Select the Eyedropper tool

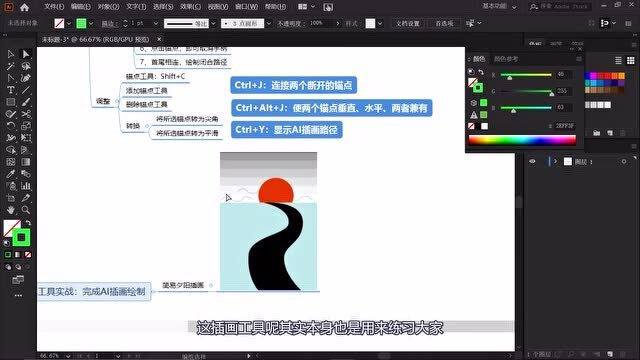(11, 174)
